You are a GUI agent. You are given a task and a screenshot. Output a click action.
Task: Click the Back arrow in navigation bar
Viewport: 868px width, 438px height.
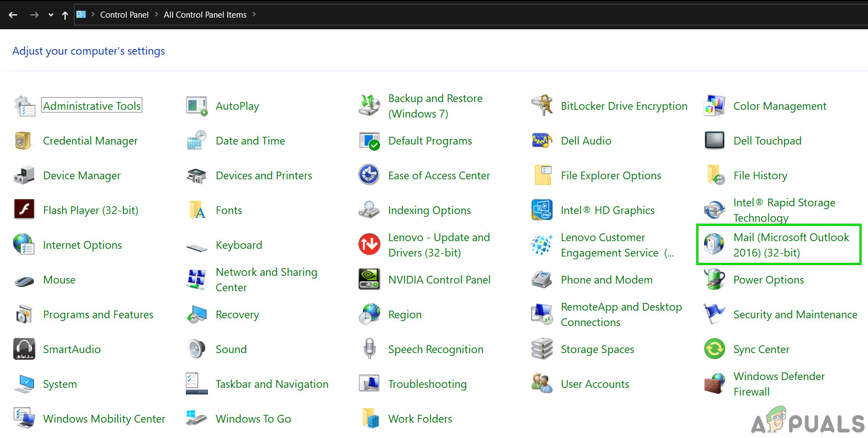13,15
